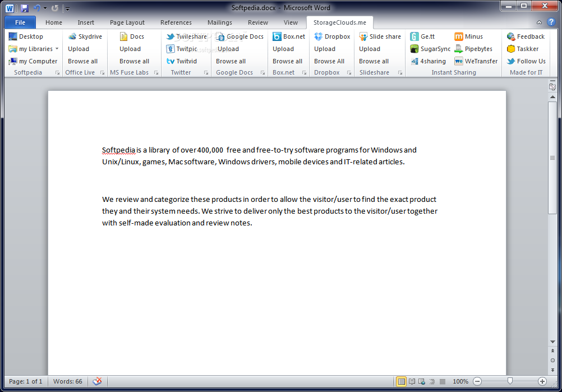The height and width of the screenshot is (392, 562).
Task: Open Box.net from the ribbon
Action: [288, 36]
